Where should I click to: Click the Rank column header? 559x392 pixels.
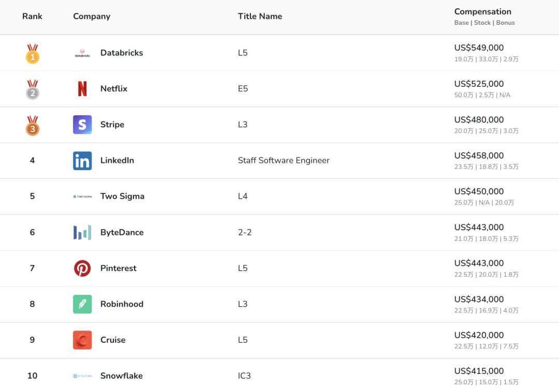tap(32, 17)
